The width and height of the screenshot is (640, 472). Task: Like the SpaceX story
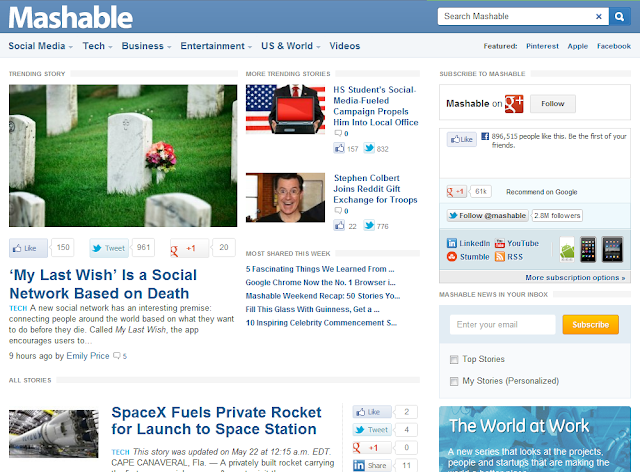click(x=372, y=412)
